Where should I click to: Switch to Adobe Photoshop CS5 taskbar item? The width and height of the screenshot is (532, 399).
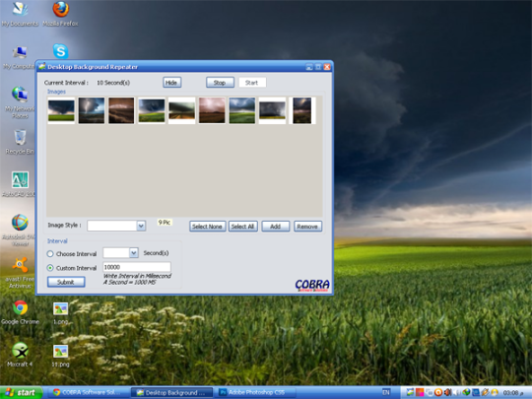(256, 392)
